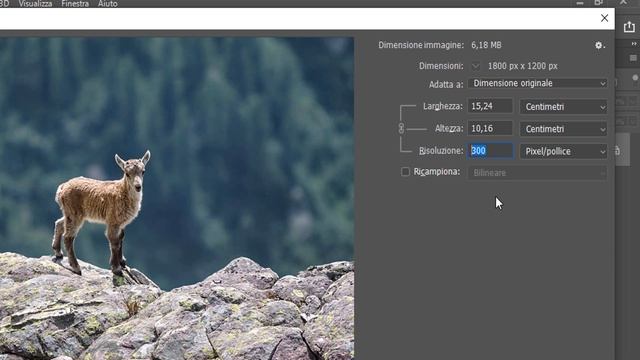Open the Altezza units dropdown

tap(563, 129)
